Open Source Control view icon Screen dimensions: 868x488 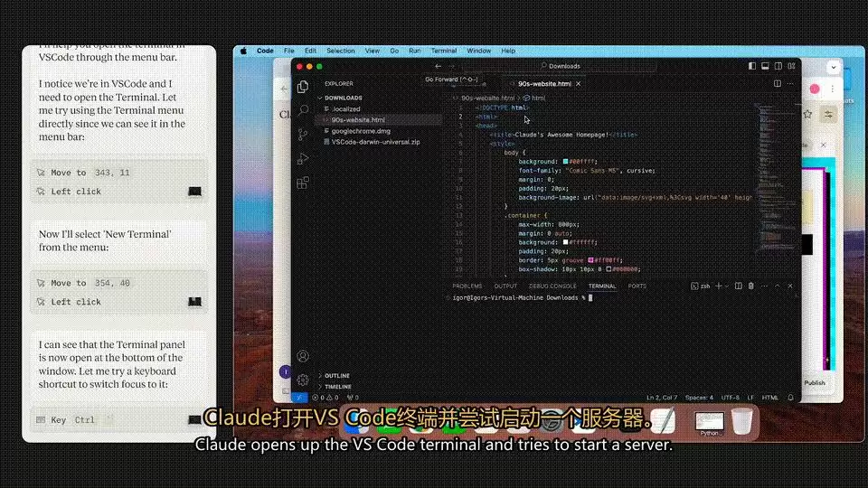pos(303,135)
